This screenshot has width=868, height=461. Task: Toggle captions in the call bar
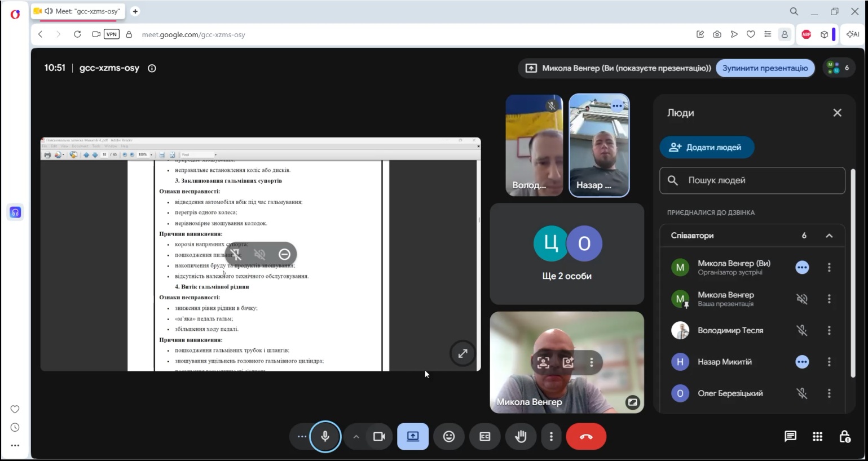(485, 436)
